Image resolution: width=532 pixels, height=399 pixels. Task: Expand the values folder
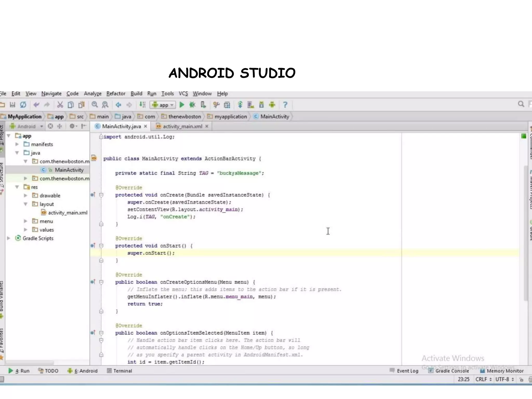click(25, 230)
